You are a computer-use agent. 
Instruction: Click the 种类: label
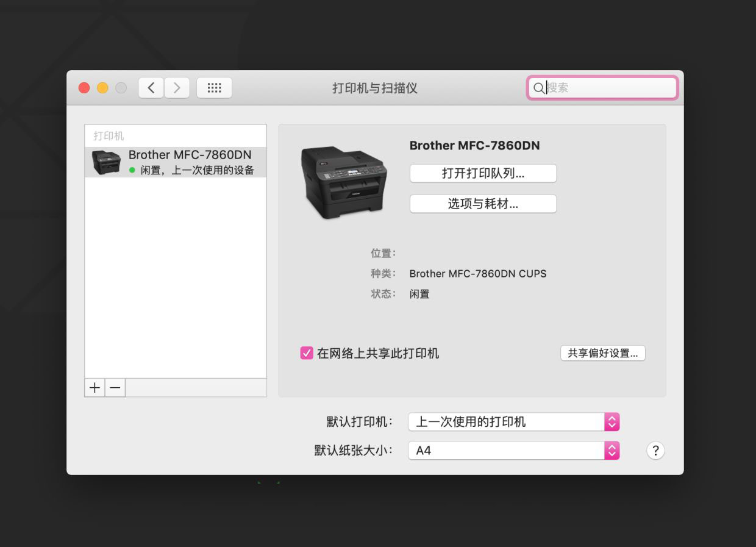click(383, 274)
